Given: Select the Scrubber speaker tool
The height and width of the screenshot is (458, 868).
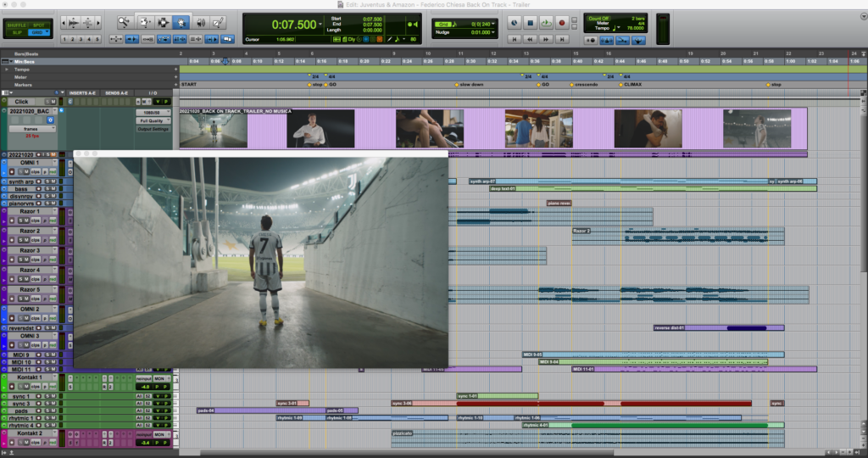Looking at the screenshot, I should tap(200, 22).
